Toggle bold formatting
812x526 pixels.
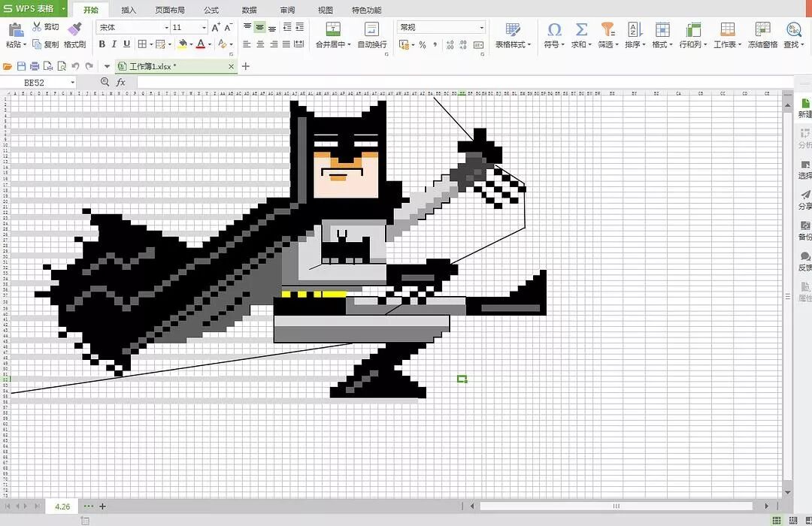102,44
